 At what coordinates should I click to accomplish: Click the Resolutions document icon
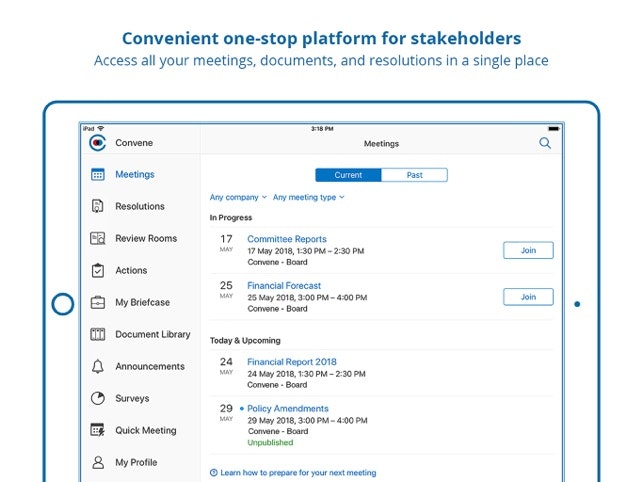pos(97,206)
